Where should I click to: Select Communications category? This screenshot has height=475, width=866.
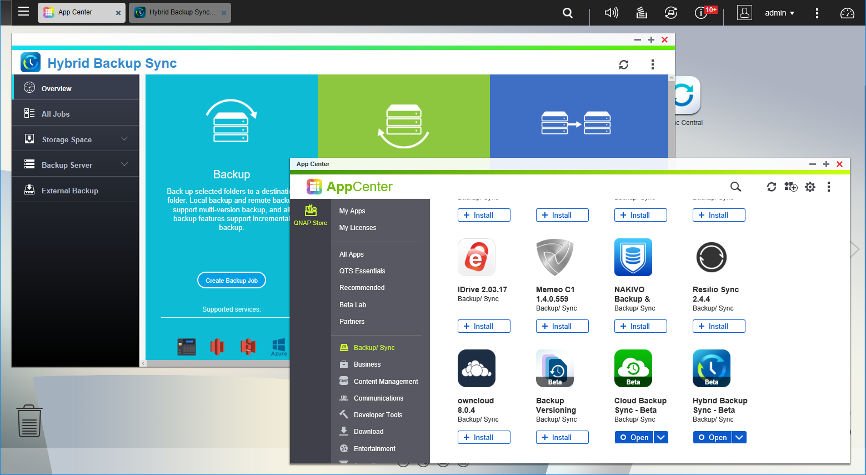[371, 398]
